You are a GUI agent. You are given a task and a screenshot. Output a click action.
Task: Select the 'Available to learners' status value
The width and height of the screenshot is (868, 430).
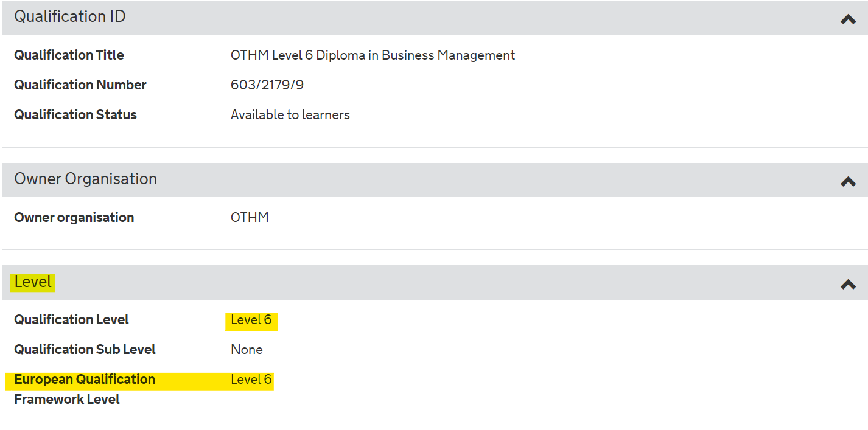pyautogui.click(x=290, y=115)
